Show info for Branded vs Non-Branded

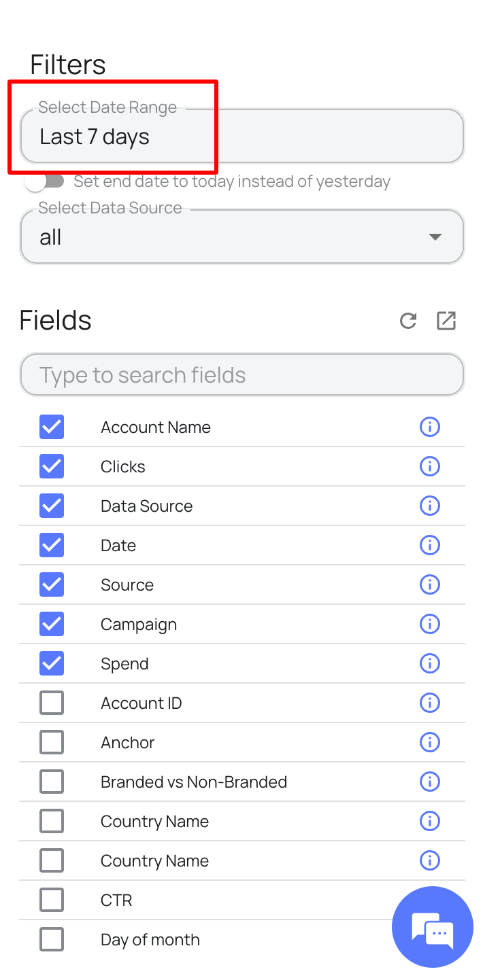click(x=430, y=782)
